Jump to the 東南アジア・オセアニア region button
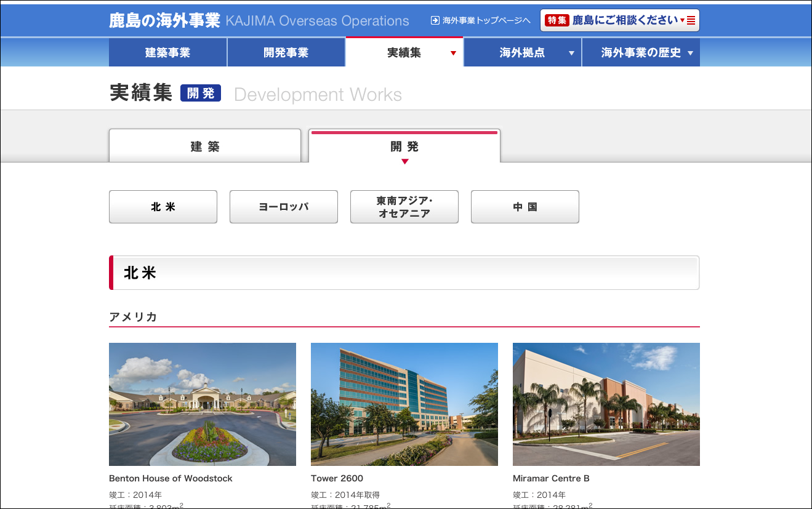The image size is (812, 509). [x=404, y=207]
